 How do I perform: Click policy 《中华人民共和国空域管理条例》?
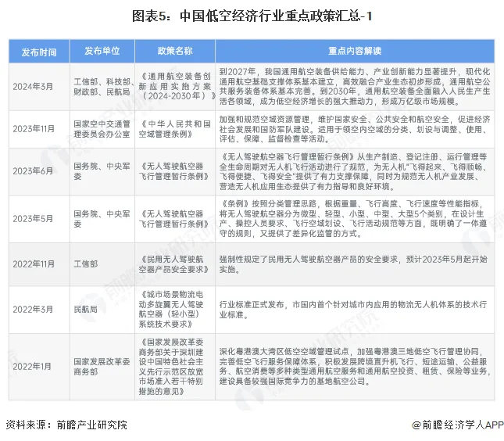(x=175, y=129)
